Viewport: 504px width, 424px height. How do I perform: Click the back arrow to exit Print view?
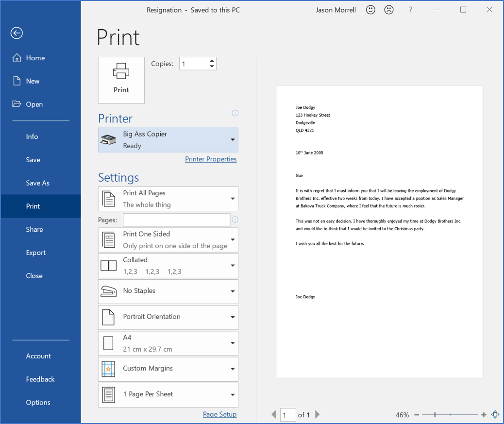[16, 33]
